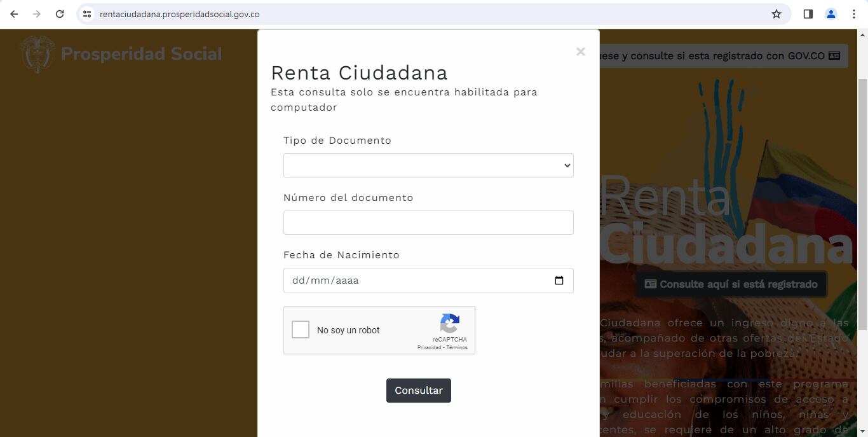868x437 pixels.
Task: Reload the page with refresh icon
Action: coord(60,14)
